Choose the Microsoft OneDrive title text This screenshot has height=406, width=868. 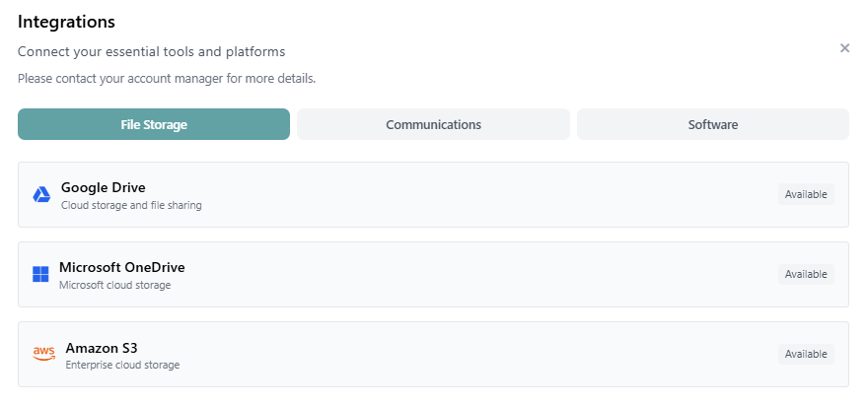pyautogui.click(x=121, y=267)
